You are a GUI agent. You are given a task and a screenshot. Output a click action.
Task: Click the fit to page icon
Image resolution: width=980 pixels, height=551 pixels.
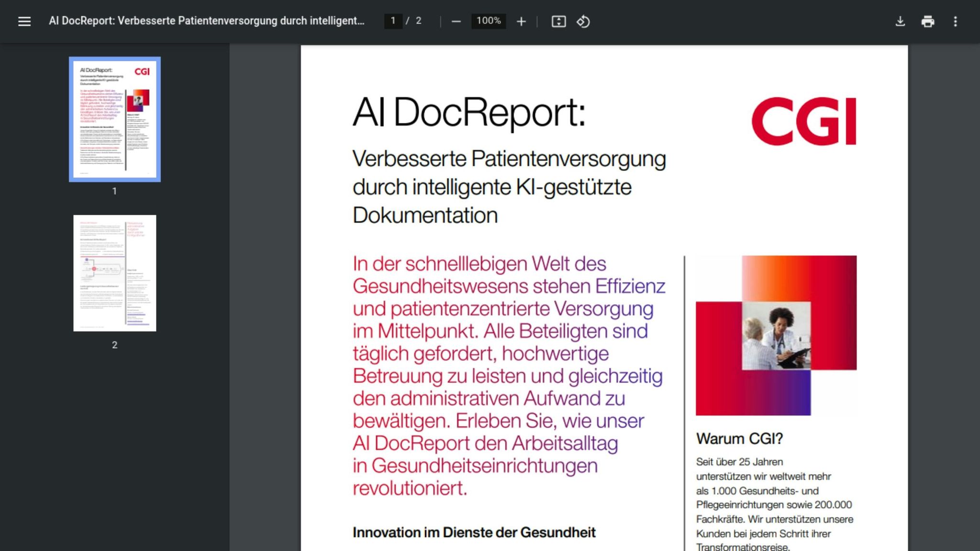coord(558,21)
